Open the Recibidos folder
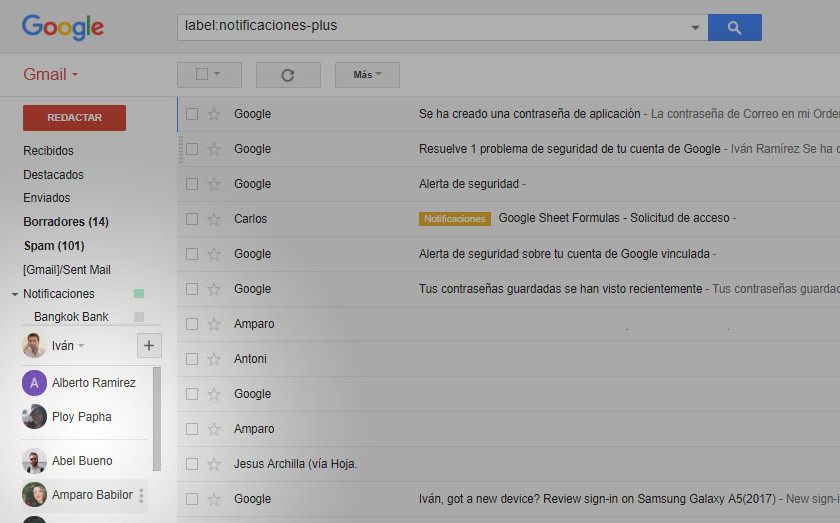This screenshot has height=523, width=840. (48, 151)
